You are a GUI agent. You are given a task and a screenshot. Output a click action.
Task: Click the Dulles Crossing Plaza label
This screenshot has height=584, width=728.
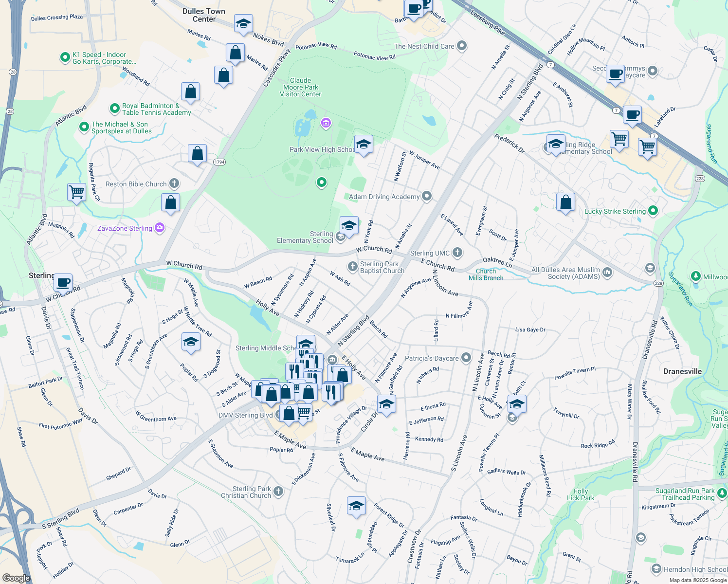57,18
